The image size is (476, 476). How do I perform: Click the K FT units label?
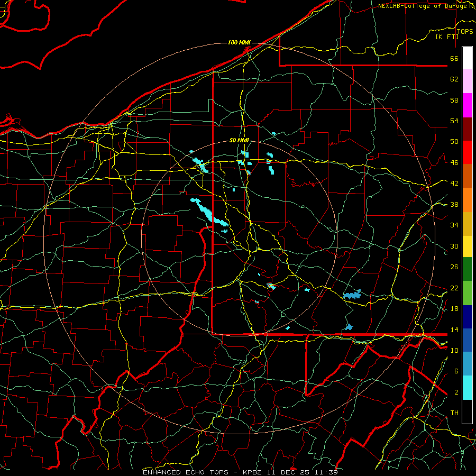pos(447,36)
